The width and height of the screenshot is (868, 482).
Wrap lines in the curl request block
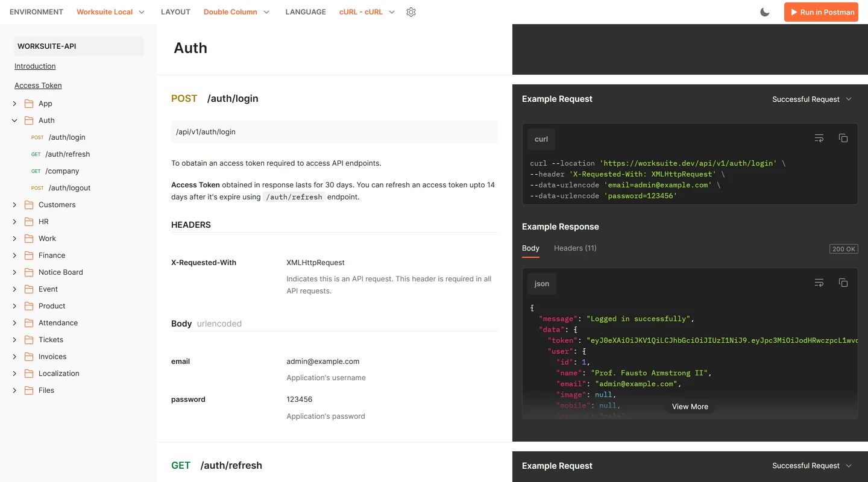[x=819, y=139]
